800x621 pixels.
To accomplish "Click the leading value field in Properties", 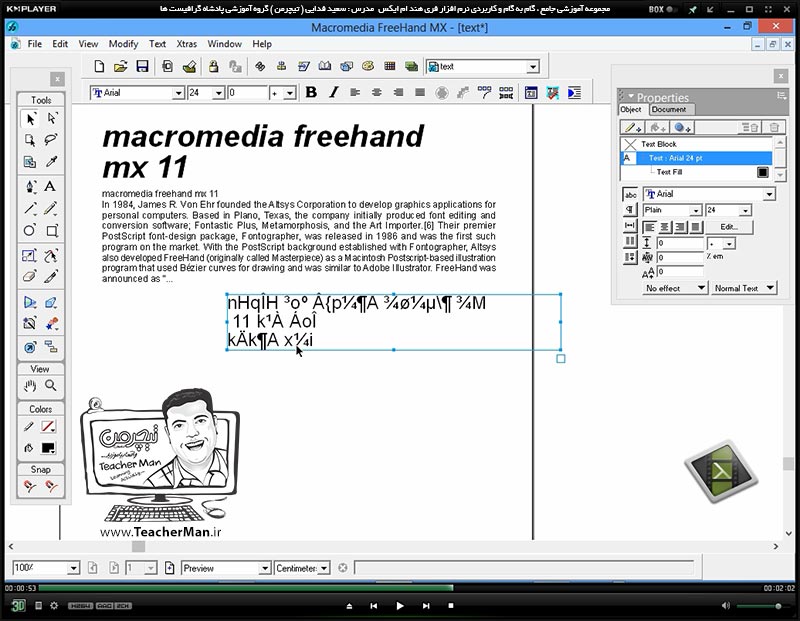I will coord(680,243).
